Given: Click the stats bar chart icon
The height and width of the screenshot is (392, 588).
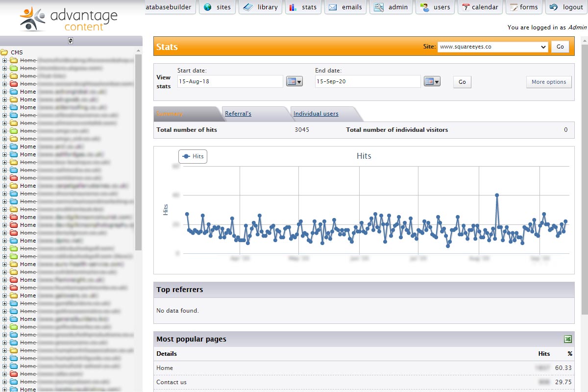Looking at the screenshot, I should pyautogui.click(x=293, y=7).
